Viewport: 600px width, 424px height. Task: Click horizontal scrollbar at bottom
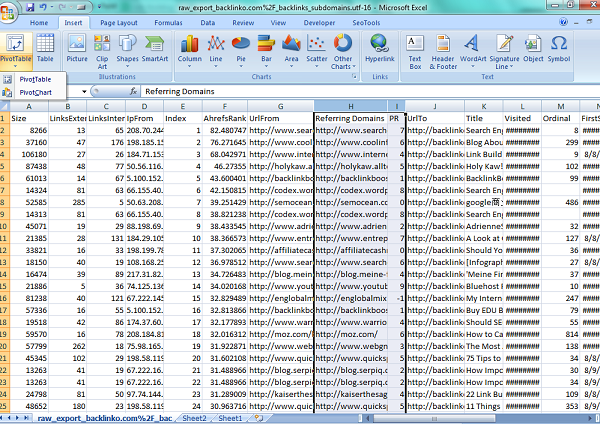[434, 418]
